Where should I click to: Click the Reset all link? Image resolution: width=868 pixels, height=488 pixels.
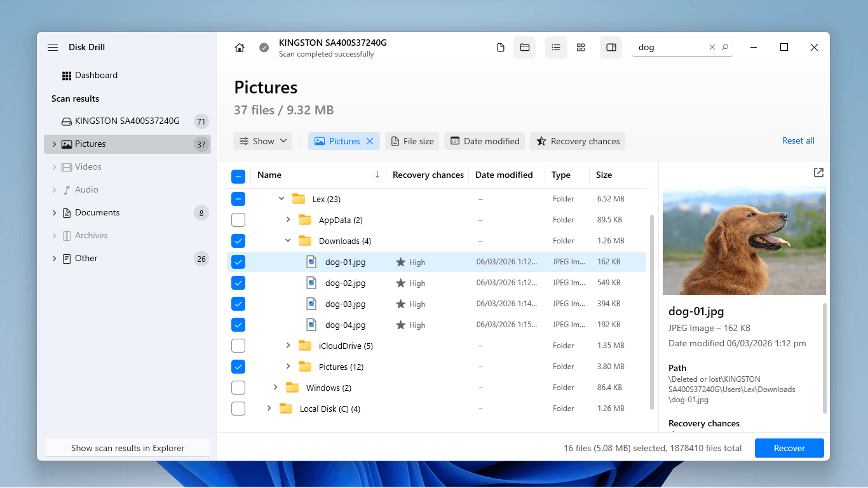(x=798, y=140)
